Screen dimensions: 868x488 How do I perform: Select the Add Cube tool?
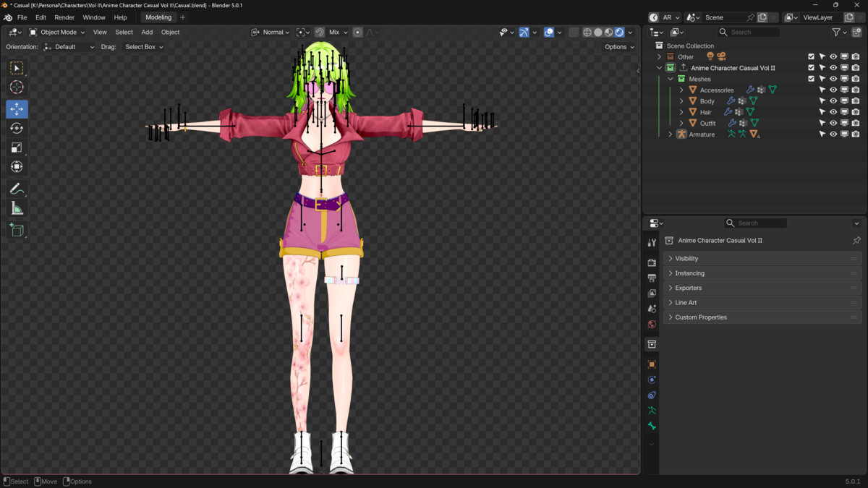tap(17, 230)
